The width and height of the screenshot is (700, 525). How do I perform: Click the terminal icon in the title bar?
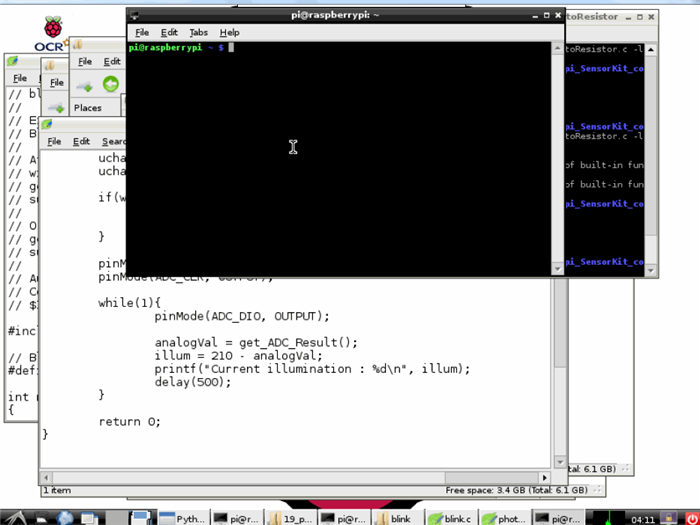133,16
